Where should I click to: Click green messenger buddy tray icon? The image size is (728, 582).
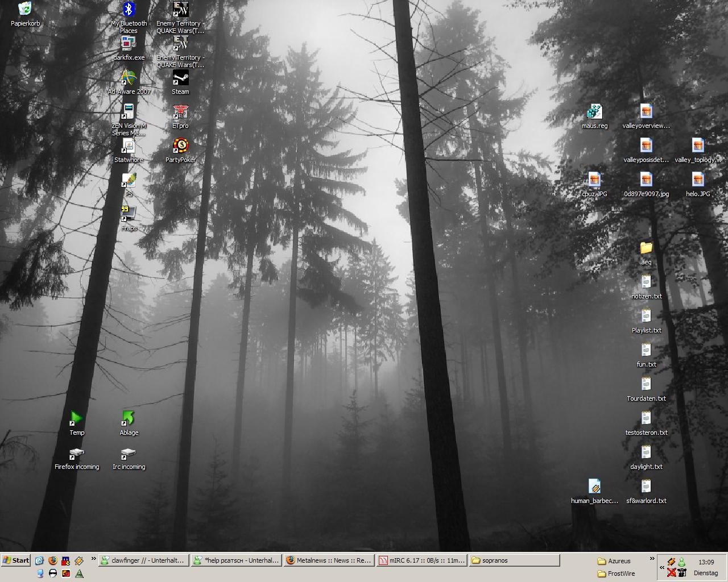pyautogui.click(x=681, y=562)
